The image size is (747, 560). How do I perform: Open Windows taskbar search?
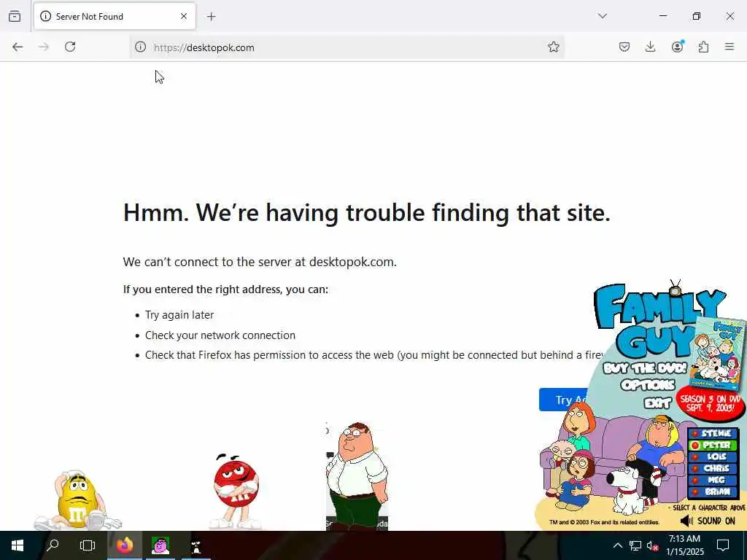(53, 545)
